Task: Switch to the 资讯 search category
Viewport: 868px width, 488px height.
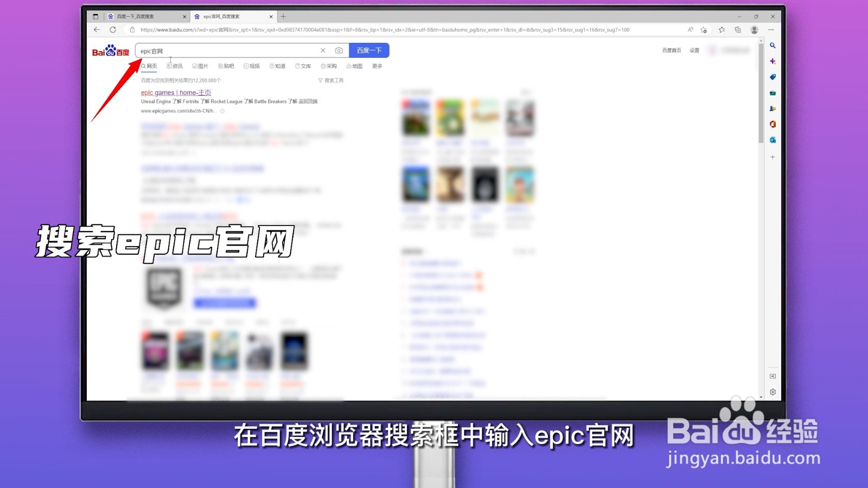Action: (175, 66)
